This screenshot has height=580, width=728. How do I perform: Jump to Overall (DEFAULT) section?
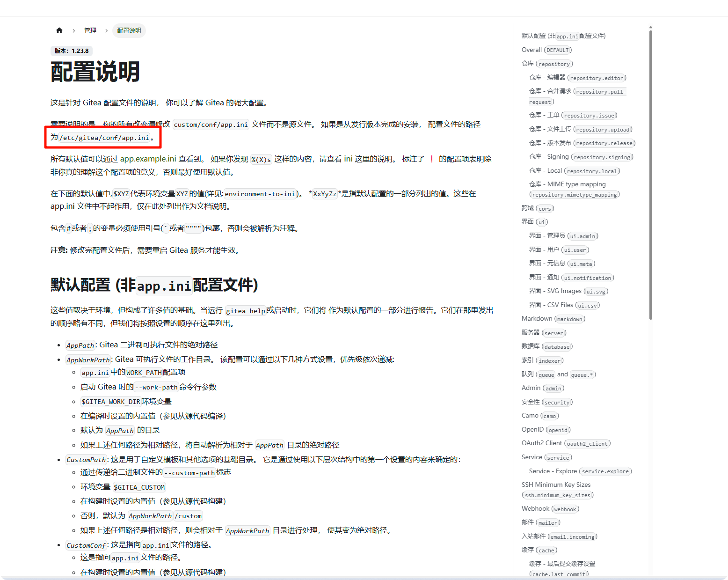tap(546, 50)
